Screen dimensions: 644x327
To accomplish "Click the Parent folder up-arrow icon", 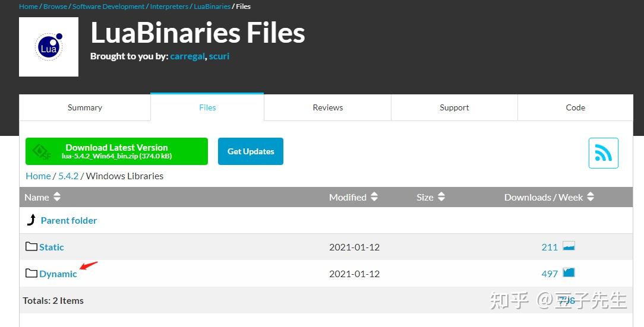I will pos(31,220).
